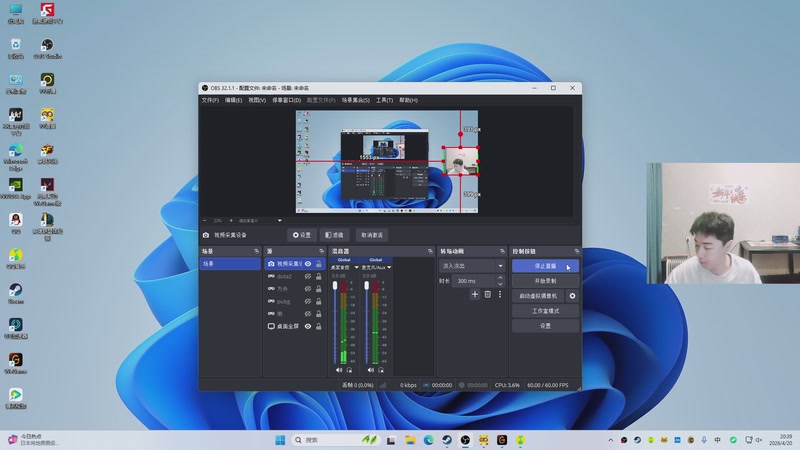Expand hidden system tray icons chevron
The height and width of the screenshot is (450, 800).
610,440
